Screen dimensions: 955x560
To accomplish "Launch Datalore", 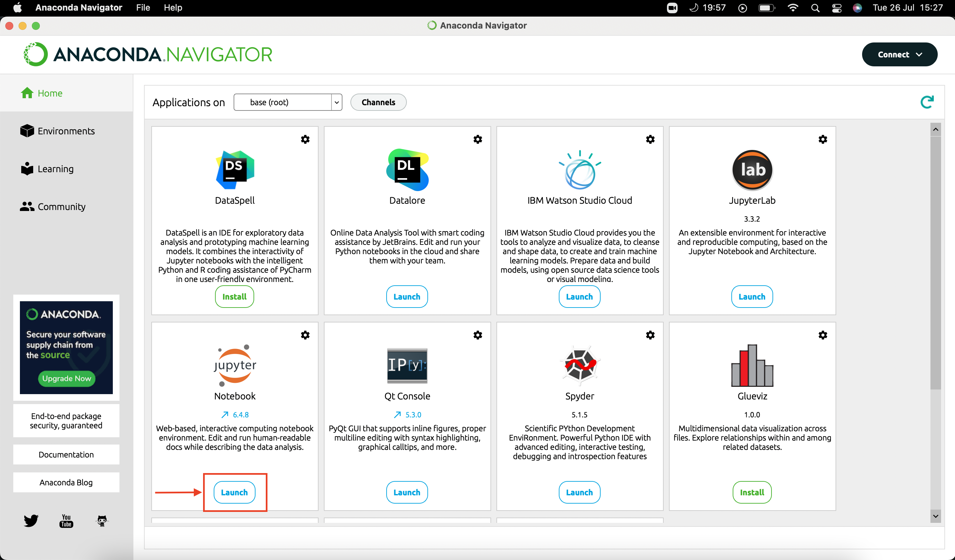I will 406,297.
